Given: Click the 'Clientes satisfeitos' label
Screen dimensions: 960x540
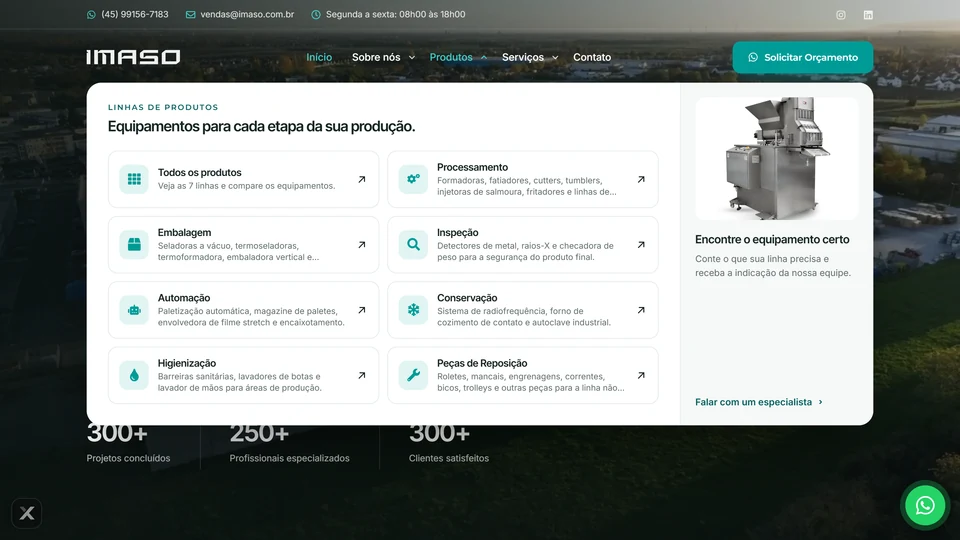Looking at the screenshot, I should click(x=449, y=458).
